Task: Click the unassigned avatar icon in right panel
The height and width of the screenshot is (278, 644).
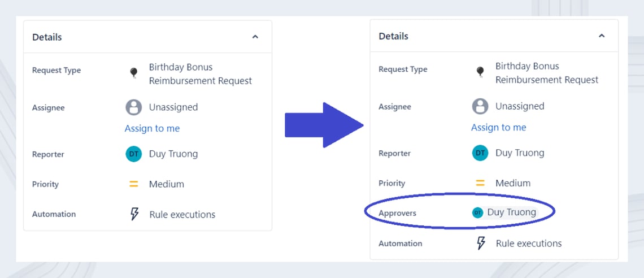Action: [x=480, y=106]
